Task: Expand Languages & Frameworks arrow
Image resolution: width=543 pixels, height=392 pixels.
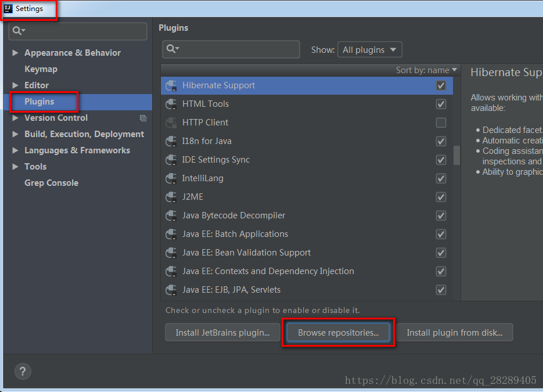Action: (15, 150)
